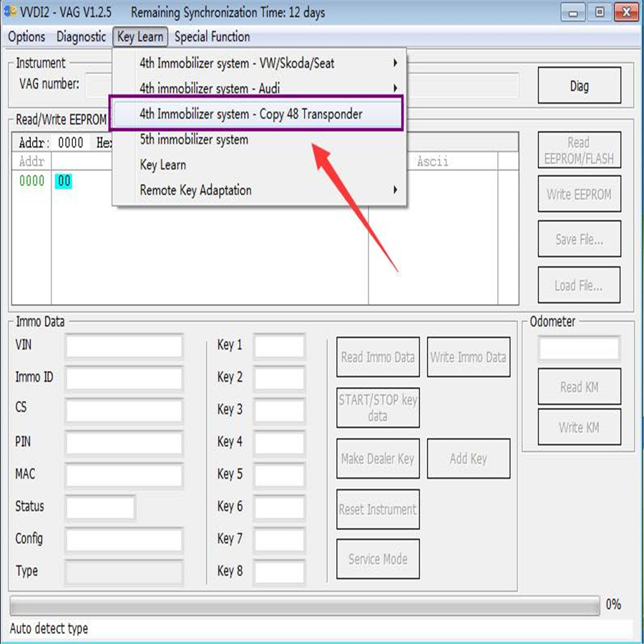Click the progress bar at the bottom
Screen dimensions: 644x644
pos(304,605)
